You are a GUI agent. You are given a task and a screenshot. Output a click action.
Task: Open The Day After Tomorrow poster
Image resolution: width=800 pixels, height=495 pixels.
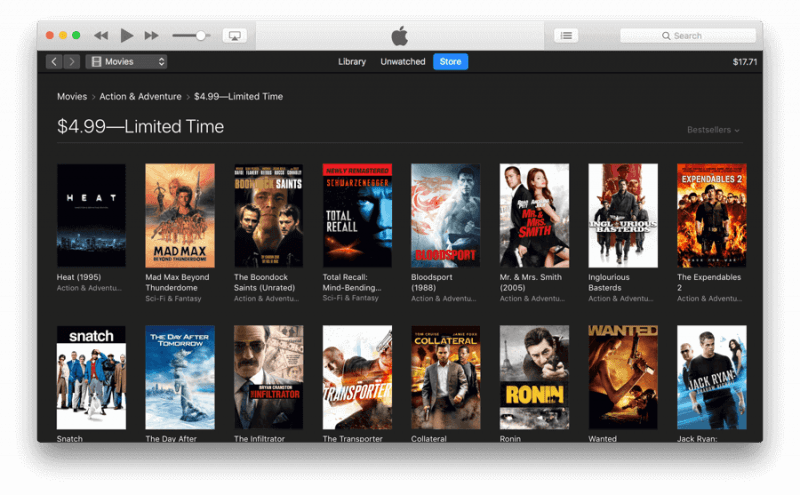tap(180, 378)
